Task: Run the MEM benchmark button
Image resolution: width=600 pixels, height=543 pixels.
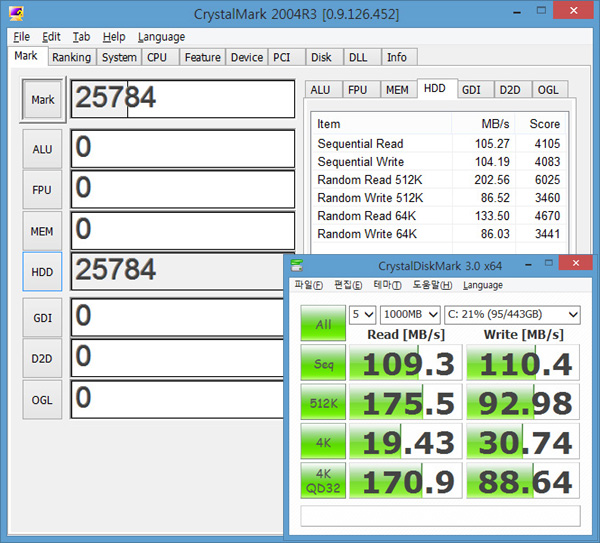Action: coord(42,232)
